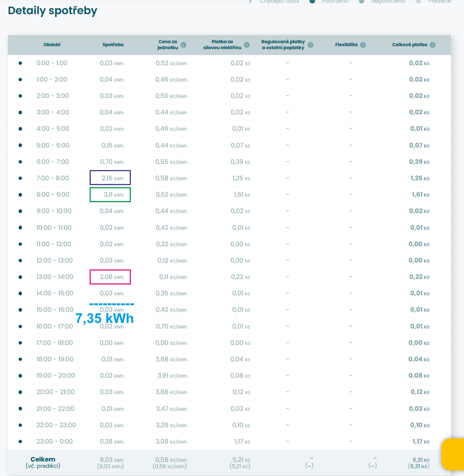Viewport: 464px width, 476px height.
Task: Click the Celkem total row label
Action: [x=43, y=459]
